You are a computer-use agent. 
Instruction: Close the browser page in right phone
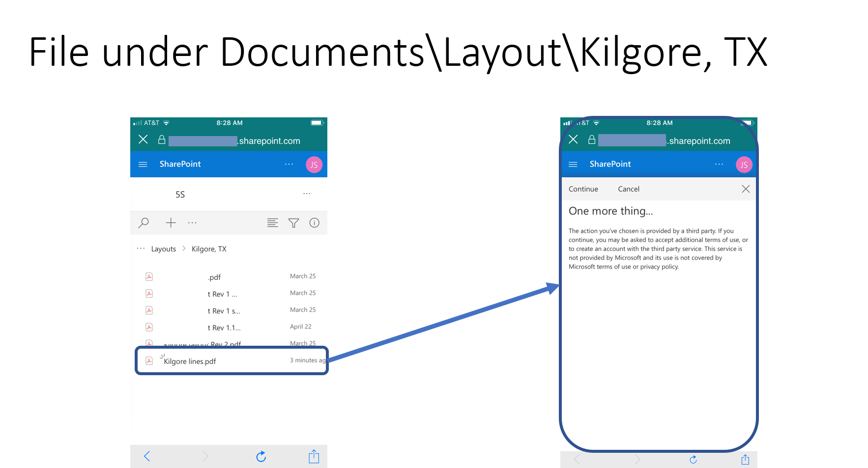(573, 139)
